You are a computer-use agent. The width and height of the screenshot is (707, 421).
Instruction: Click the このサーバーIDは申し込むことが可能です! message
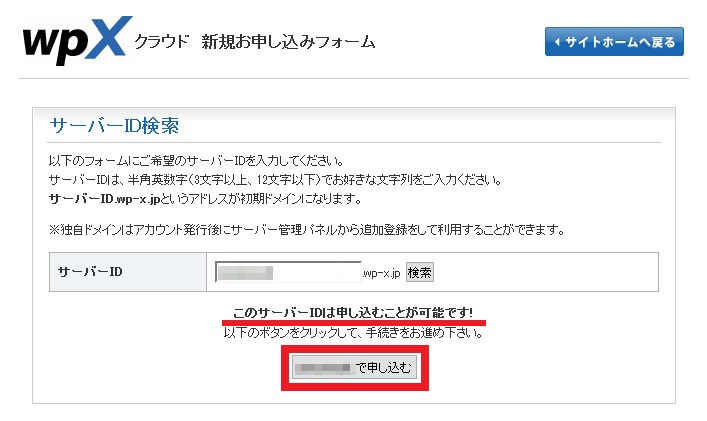coord(353,312)
